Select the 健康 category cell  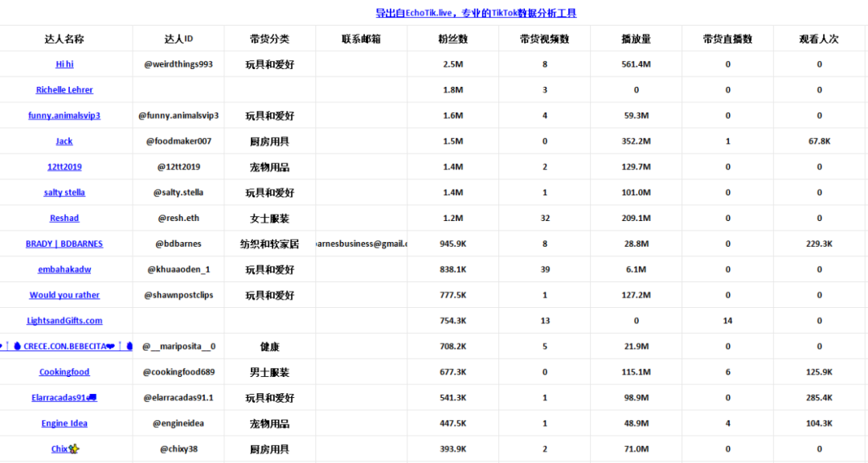269,346
